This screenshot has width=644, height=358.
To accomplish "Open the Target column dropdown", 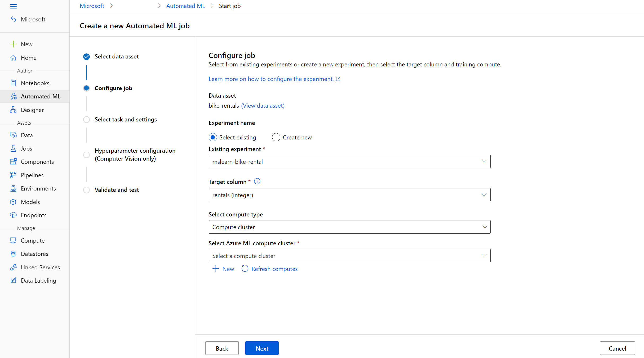I will [x=349, y=195].
